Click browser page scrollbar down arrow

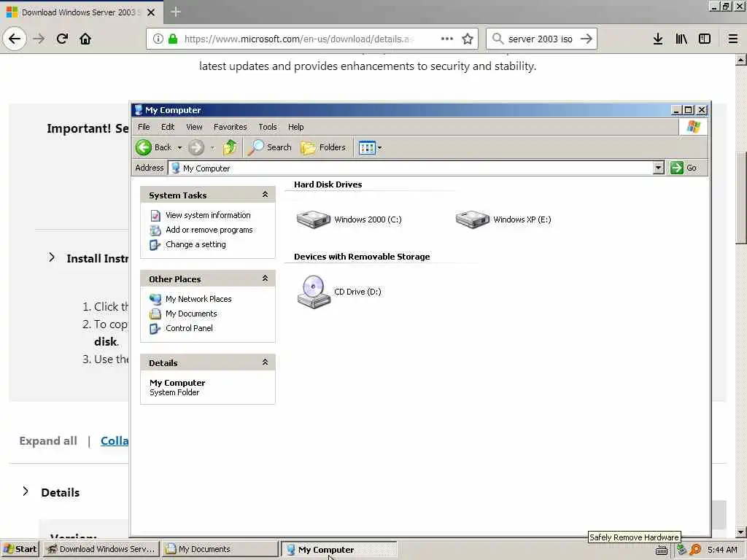click(x=740, y=532)
